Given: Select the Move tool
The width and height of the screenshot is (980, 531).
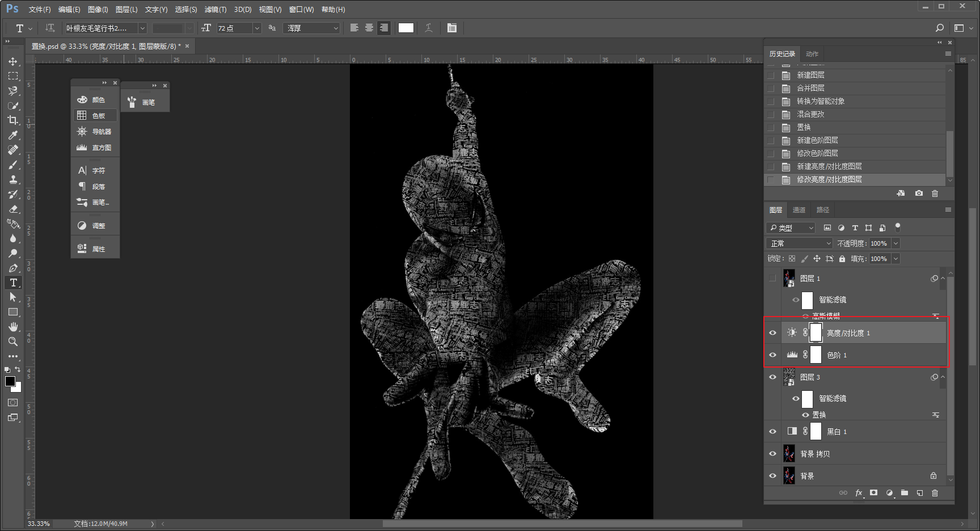Looking at the screenshot, I should [12, 61].
